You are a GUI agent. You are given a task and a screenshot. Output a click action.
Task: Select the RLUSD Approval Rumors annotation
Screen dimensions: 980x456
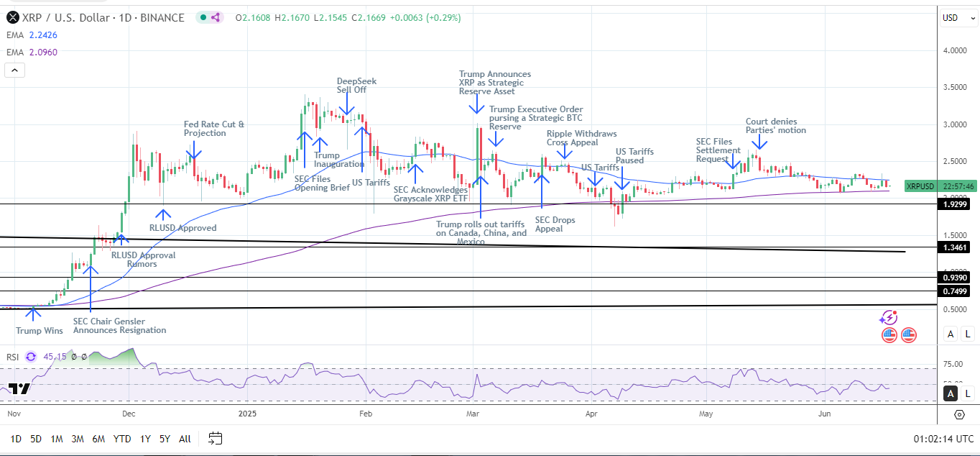142,260
